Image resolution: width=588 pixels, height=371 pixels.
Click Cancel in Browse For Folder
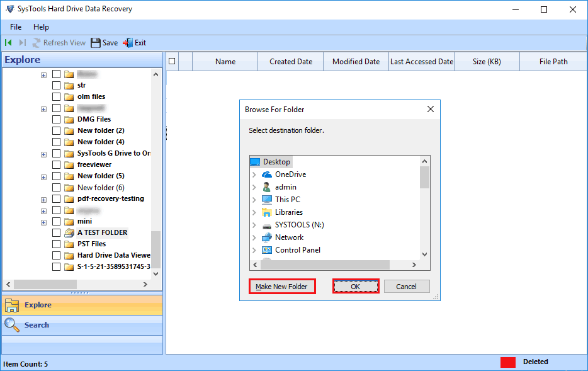point(407,287)
